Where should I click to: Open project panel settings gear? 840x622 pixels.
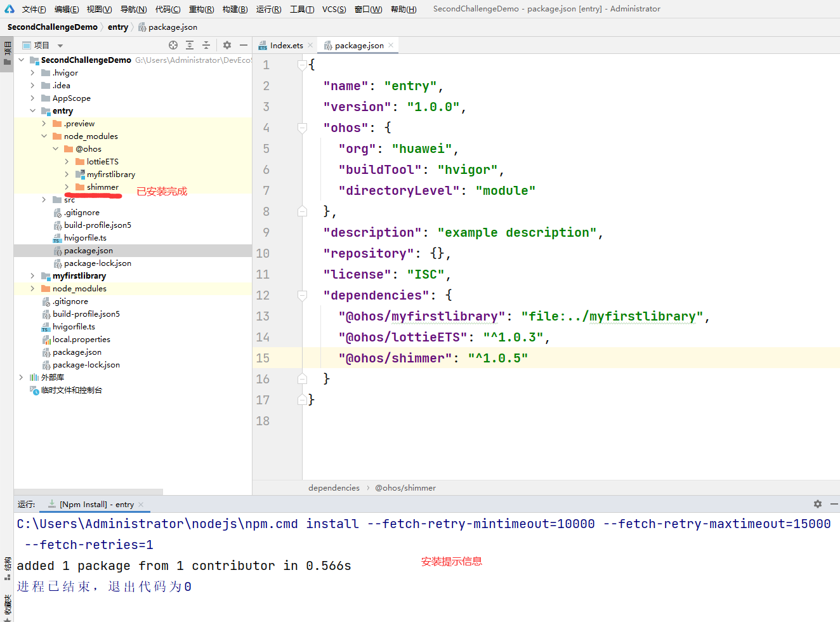tap(227, 45)
